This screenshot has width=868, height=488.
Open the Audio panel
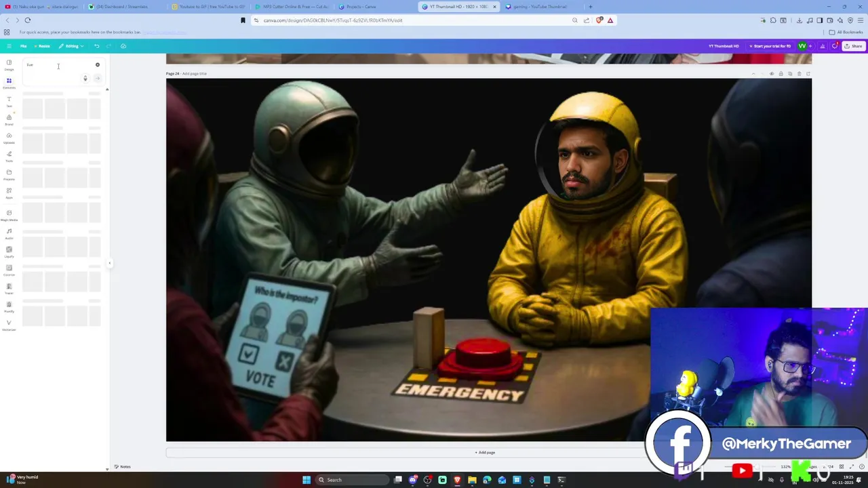pos(9,234)
